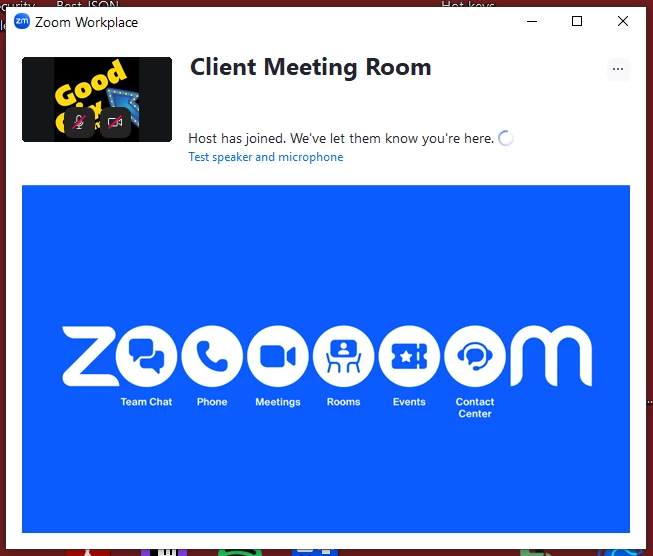Click the Events ticket icon
The image size is (653, 556).
pyautogui.click(x=409, y=356)
